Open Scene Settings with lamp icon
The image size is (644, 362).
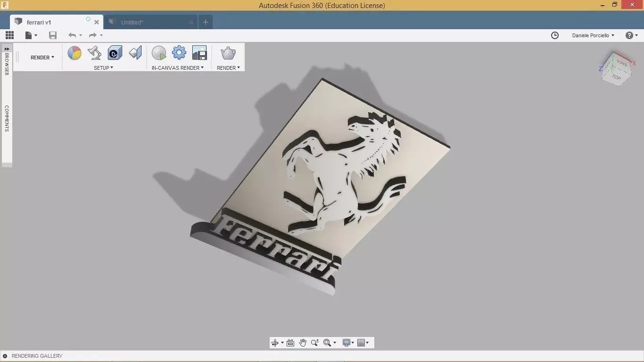[95, 53]
